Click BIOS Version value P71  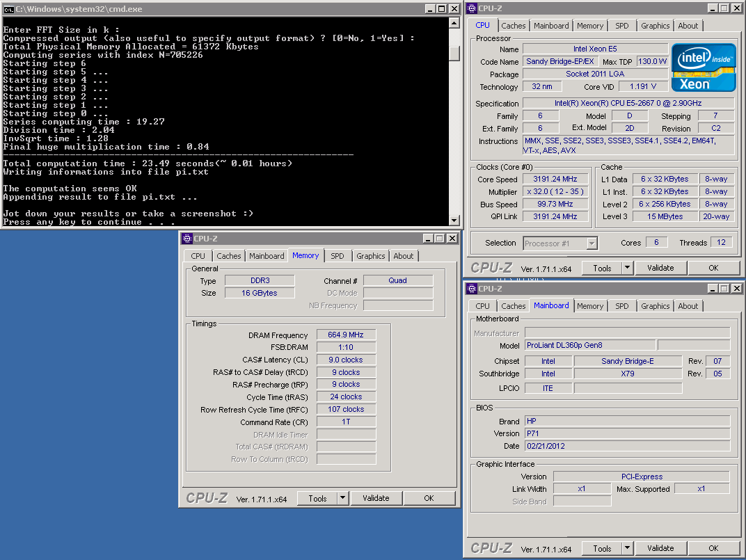coord(627,433)
